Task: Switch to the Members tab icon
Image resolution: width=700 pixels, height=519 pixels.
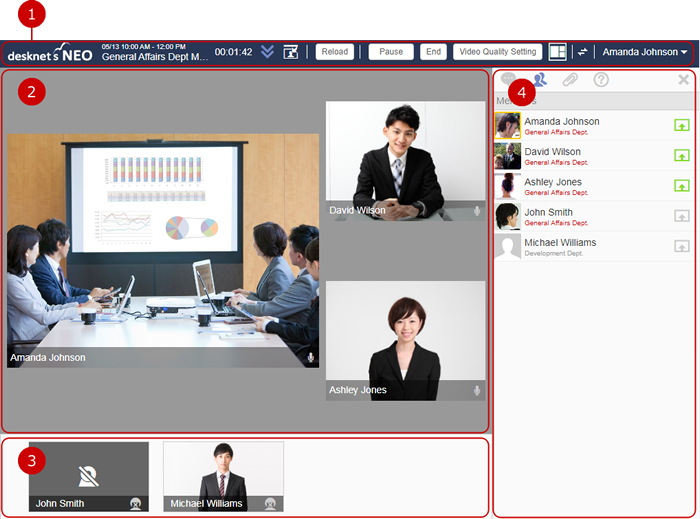Action: (x=540, y=79)
